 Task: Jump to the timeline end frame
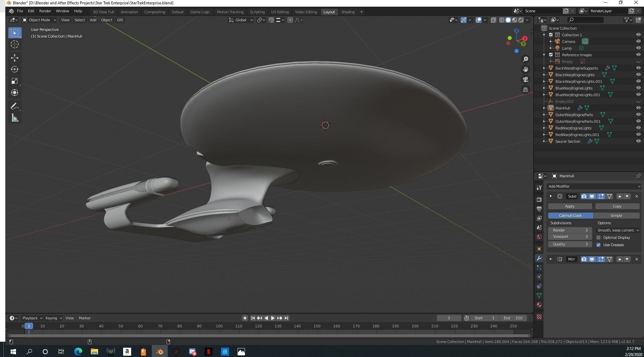coord(287,318)
